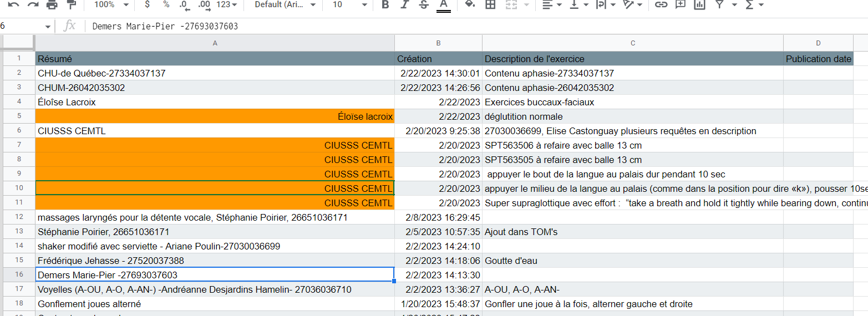Open filter views dropdown arrow
This screenshot has height=316, width=868.
734,4
